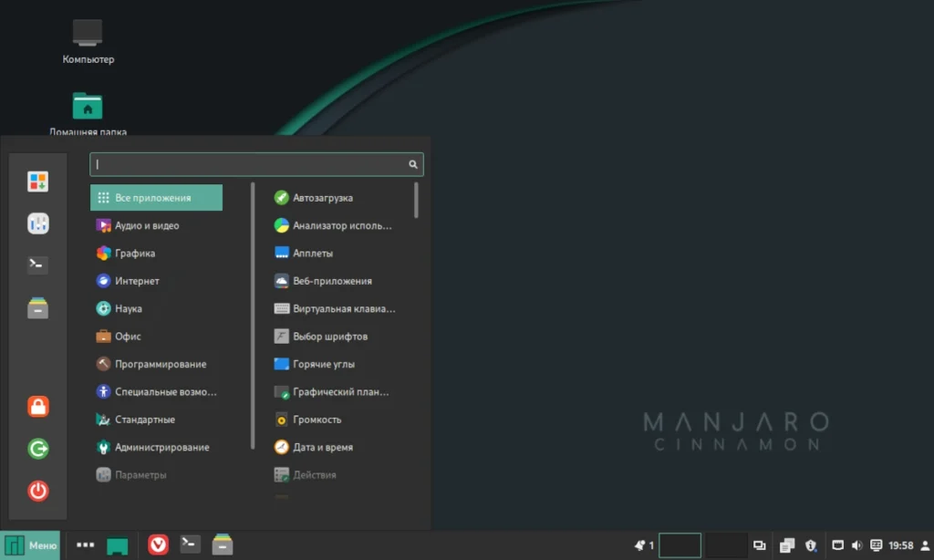Select the Офис category
This screenshot has height=560, width=934.
point(156,337)
